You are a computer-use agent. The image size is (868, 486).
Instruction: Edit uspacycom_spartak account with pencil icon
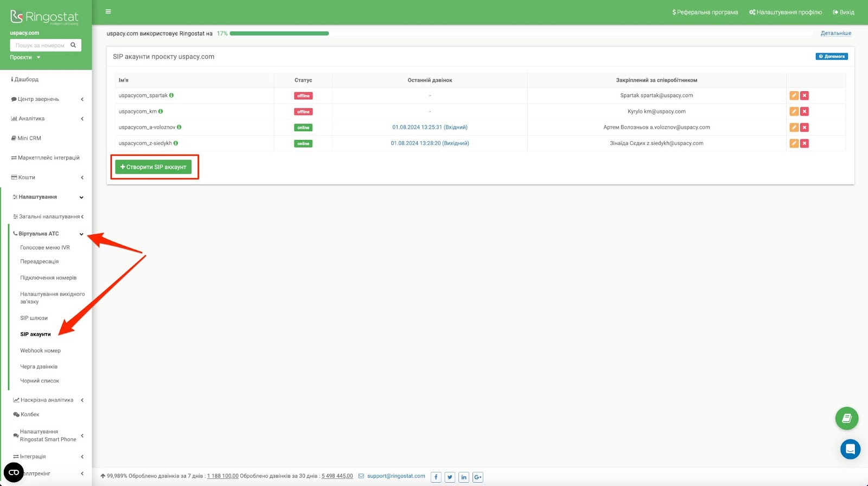794,95
